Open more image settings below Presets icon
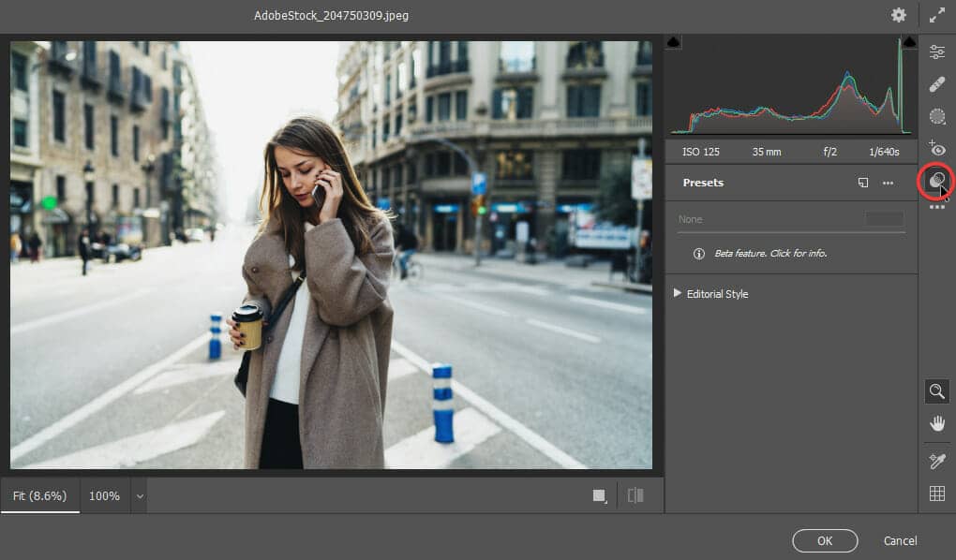Image resolution: width=956 pixels, height=560 pixels. pyautogui.click(x=936, y=207)
